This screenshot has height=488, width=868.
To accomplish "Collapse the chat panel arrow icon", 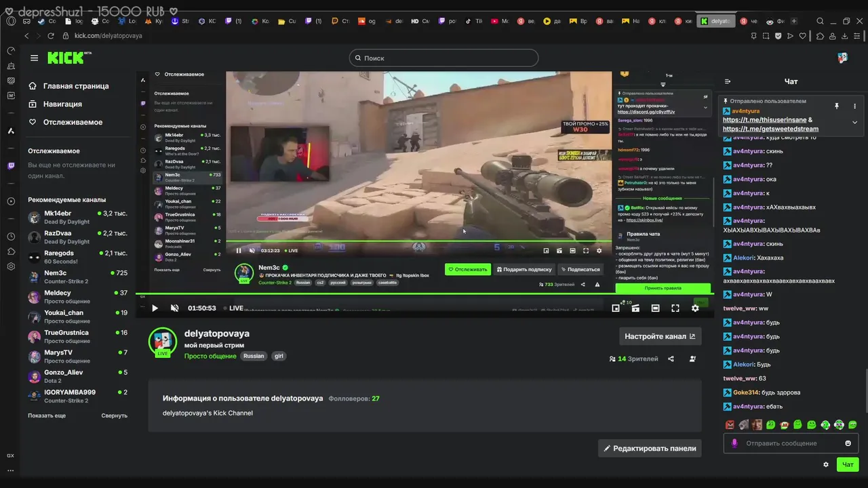I will [x=728, y=81].
